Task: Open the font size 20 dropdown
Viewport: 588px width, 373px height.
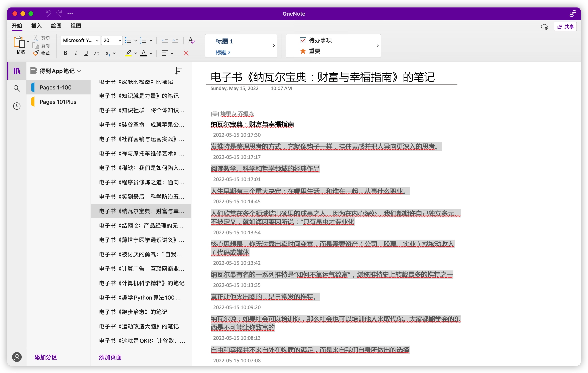Action: [112, 40]
